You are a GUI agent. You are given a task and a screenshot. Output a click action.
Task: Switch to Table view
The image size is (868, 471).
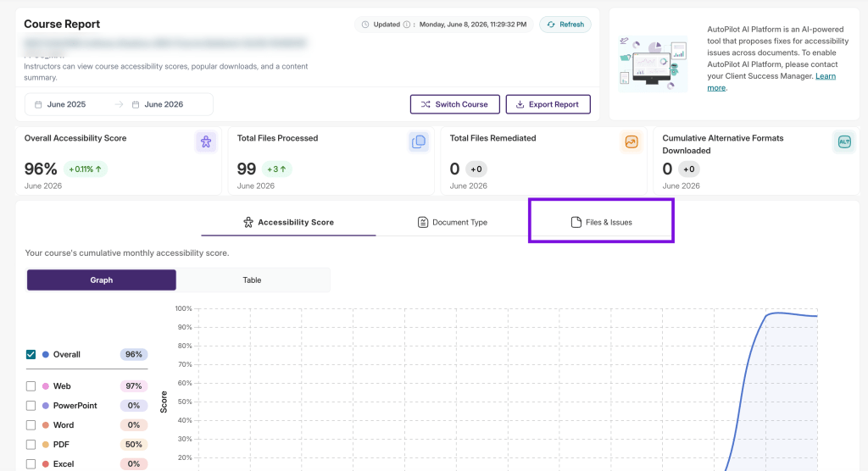pyautogui.click(x=252, y=280)
